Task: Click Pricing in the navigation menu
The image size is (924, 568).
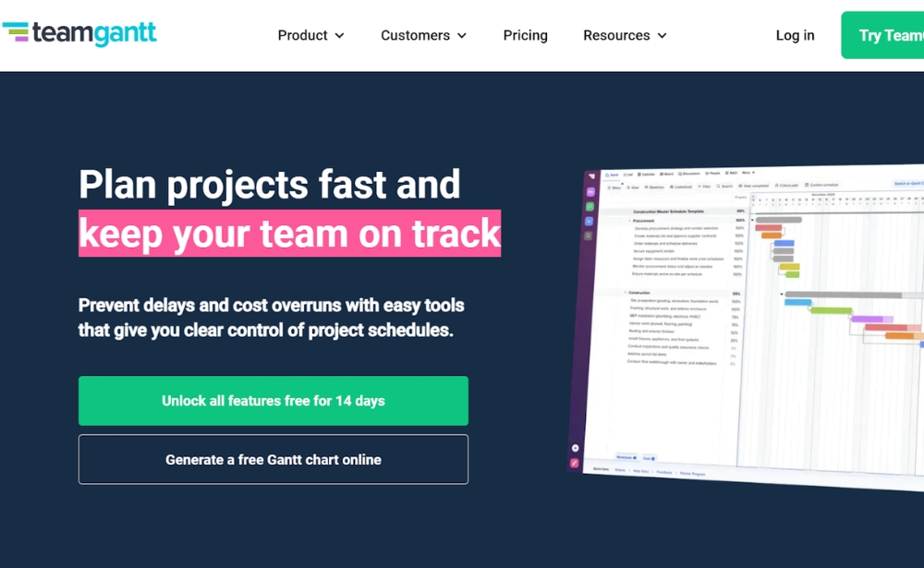Action: point(525,35)
